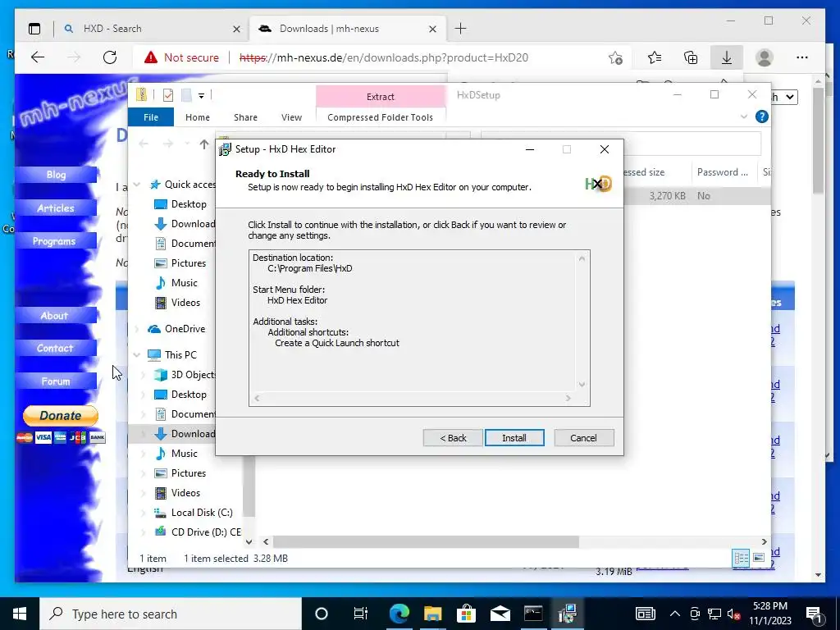This screenshot has width=840, height=630.
Task: Click the Edge address bar URL
Action: pyautogui.click(x=384, y=57)
